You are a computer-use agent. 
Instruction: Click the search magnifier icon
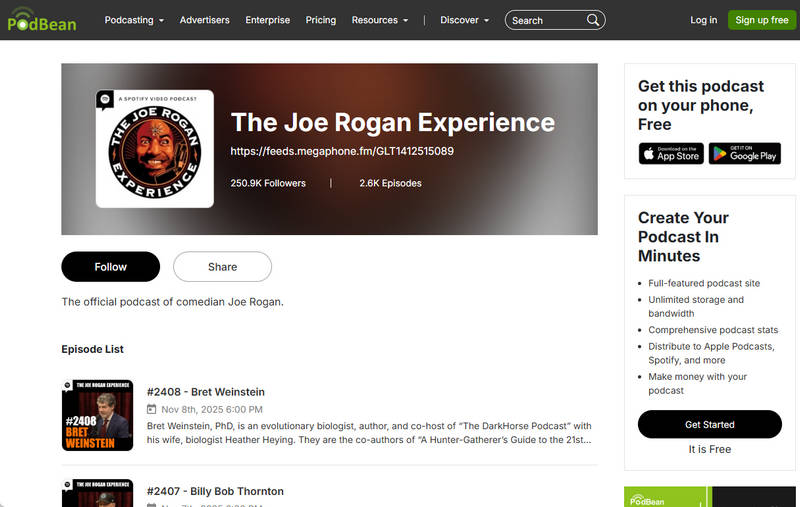(592, 20)
